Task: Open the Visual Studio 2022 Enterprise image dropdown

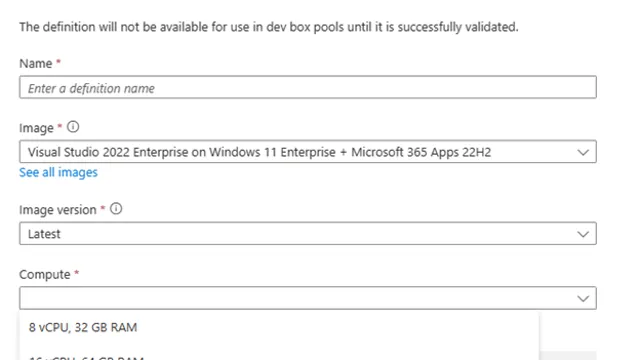Action: pyautogui.click(x=308, y=152)
